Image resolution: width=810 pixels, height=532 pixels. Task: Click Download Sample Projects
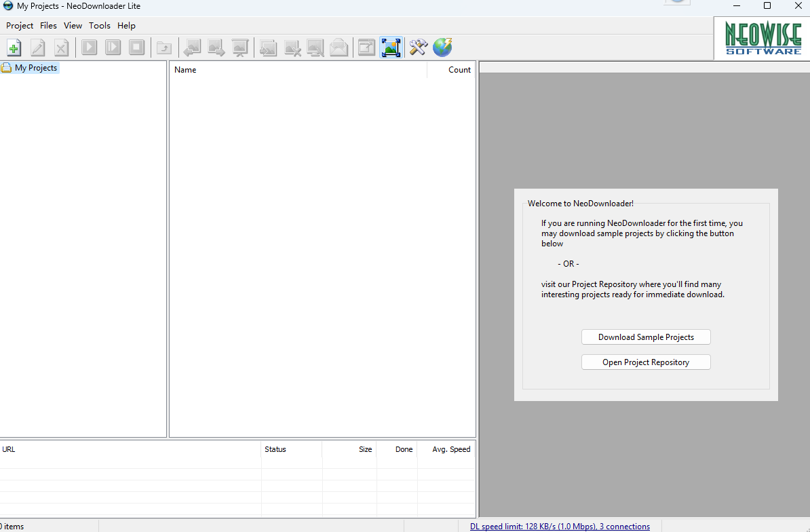[645, 337]
